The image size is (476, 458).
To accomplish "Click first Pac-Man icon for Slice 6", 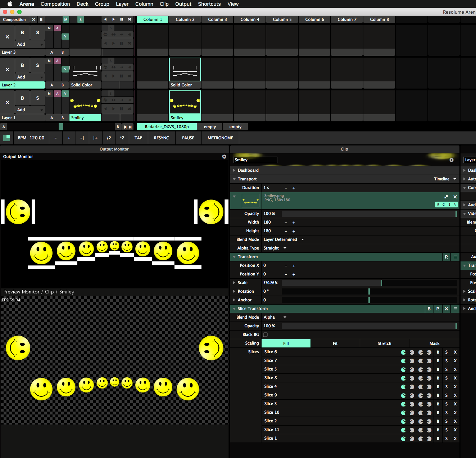I will click(403, 352).
